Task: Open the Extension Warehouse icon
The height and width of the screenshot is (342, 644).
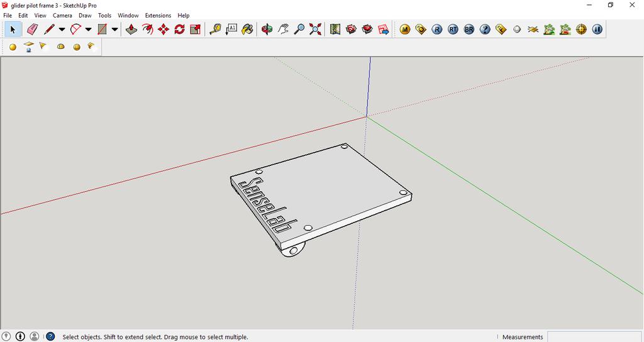Action: [367, 30]
